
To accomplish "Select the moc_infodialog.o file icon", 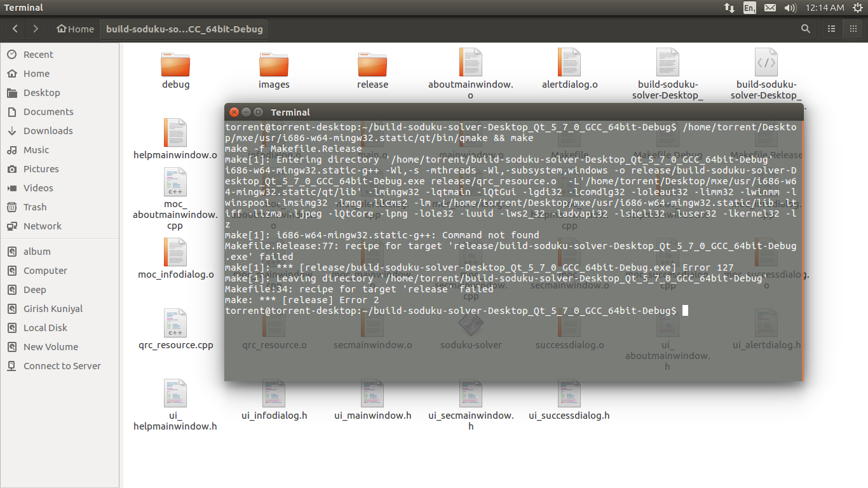I will 175,252.
